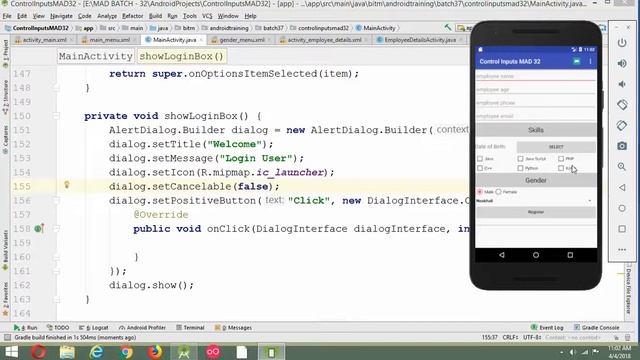
Task: Change the UTF-8 encoding in the status bar
Action: (x=532, y=338)
